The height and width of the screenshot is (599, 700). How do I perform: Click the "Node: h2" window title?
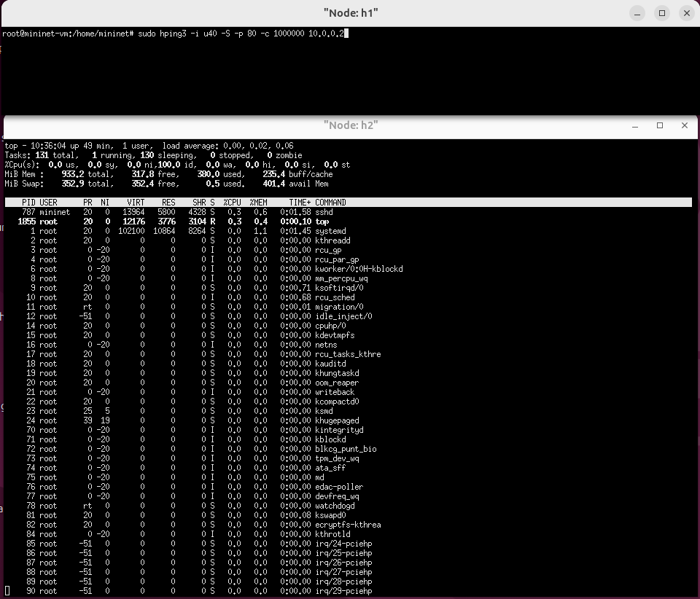[x=350, y=125]
